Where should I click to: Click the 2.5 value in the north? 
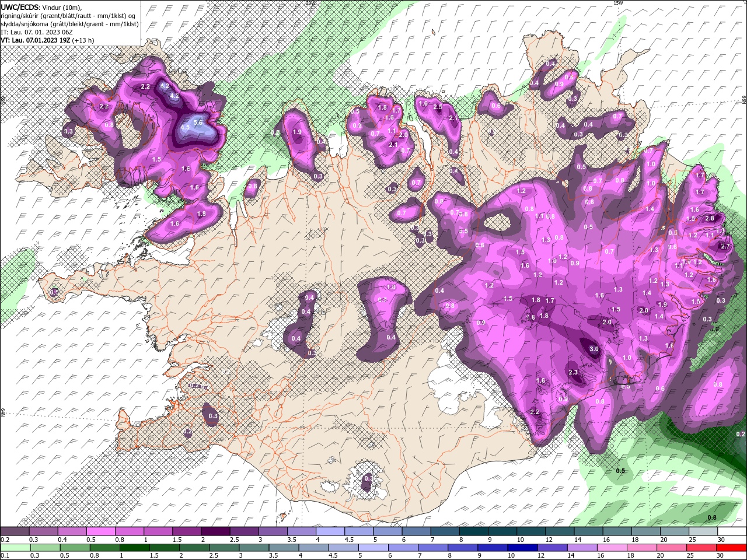point(438,107)
